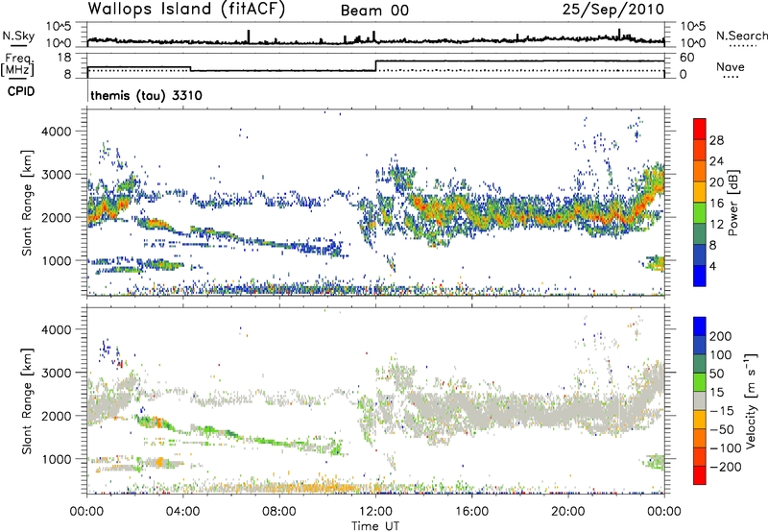Click the '28' tick on Power scale

coord(716,140)
